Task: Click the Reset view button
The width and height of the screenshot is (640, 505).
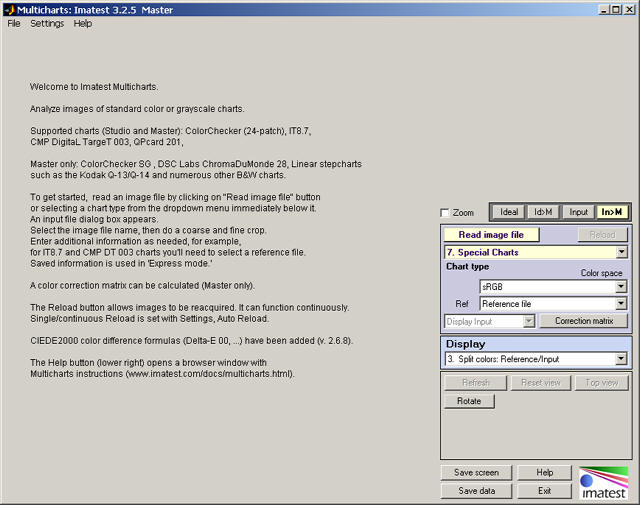Action: coord(540,383)
